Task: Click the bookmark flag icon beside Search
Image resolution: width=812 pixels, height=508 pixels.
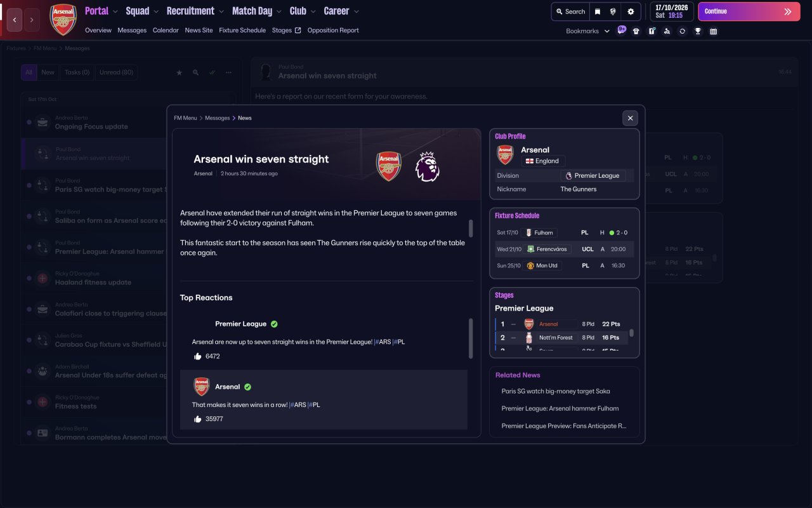Action: point(598,11)
